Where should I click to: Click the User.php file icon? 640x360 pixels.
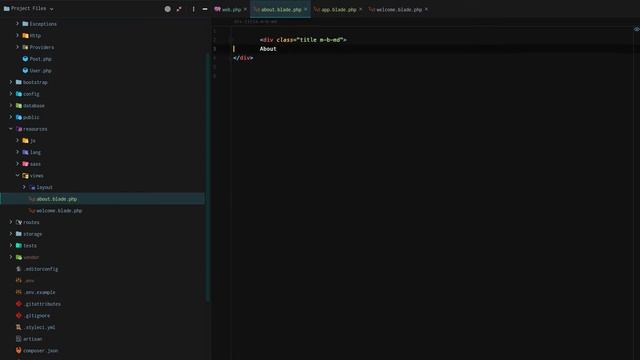coord(25,71)
